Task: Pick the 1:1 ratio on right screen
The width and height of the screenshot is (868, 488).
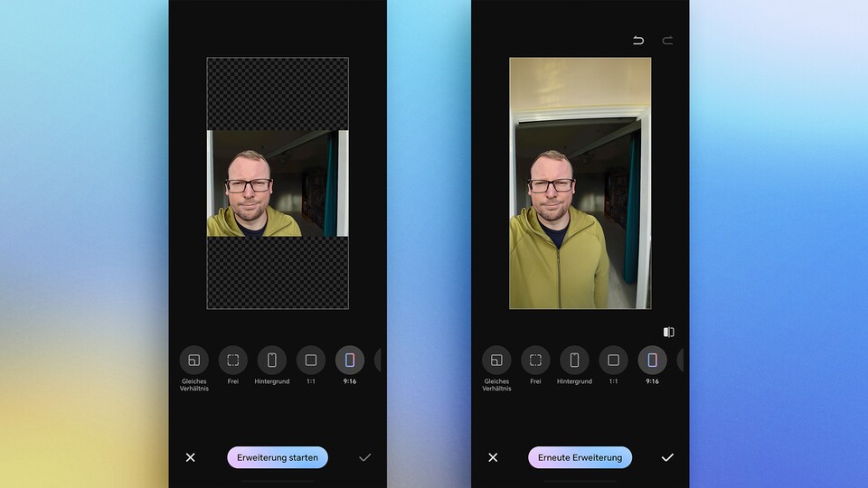Action: pyautogui.click(x=613, y=361)
